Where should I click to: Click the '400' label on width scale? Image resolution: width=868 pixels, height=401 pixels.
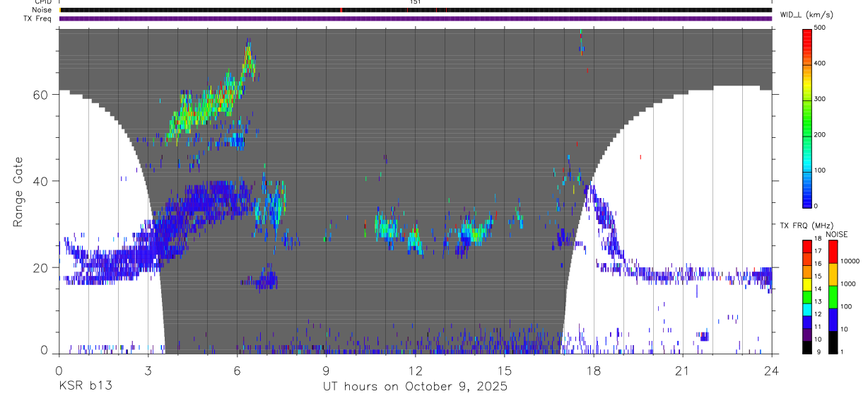(x=820, y=63)
